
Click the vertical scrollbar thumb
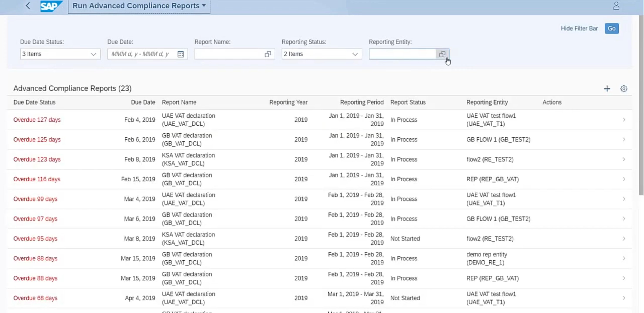641,105
